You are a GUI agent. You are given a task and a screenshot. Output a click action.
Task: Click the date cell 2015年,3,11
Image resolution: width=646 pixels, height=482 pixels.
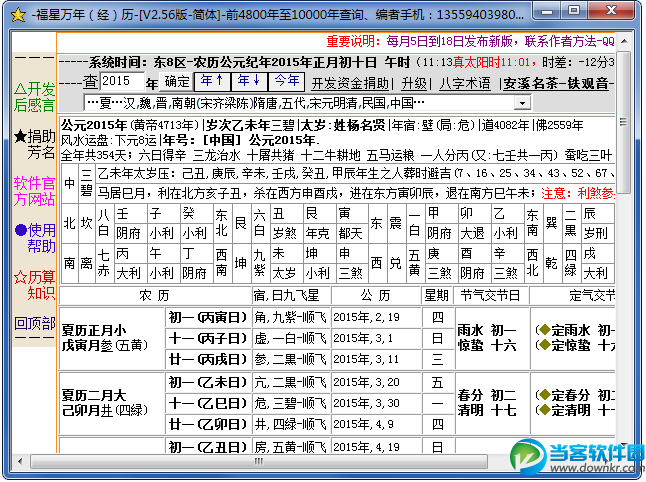pos(376,359)
